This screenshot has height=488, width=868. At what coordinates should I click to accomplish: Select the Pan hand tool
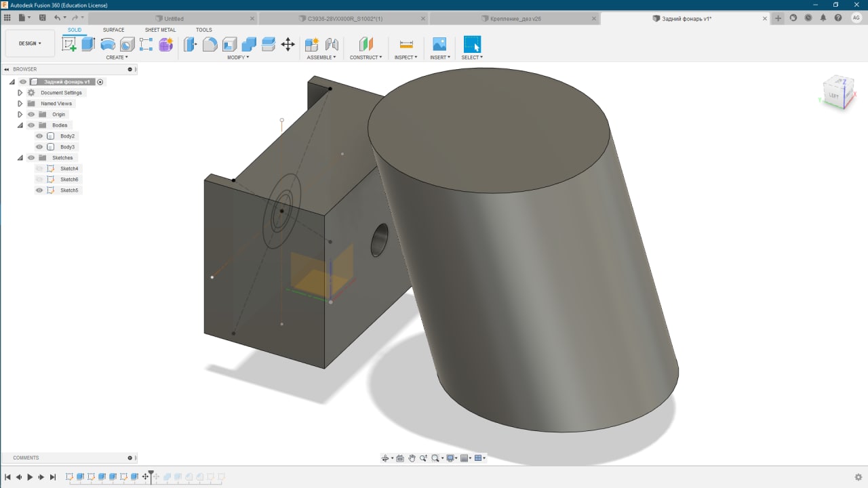coord(412,458)
